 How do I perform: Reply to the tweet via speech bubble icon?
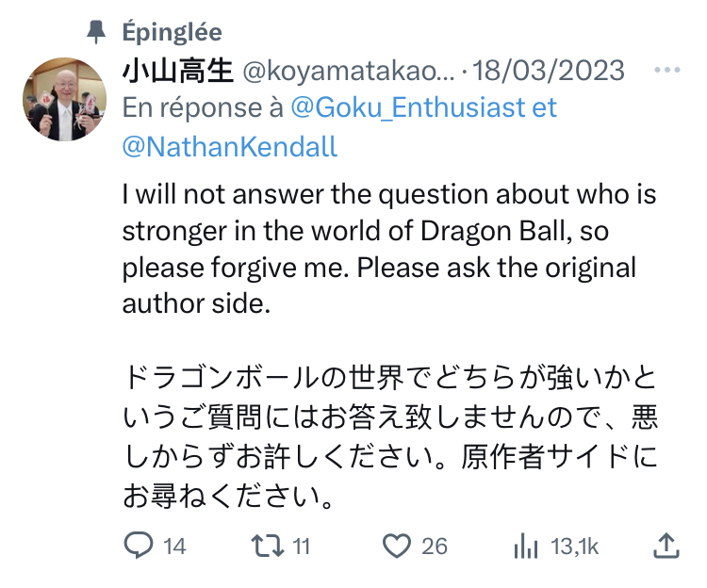139,545
